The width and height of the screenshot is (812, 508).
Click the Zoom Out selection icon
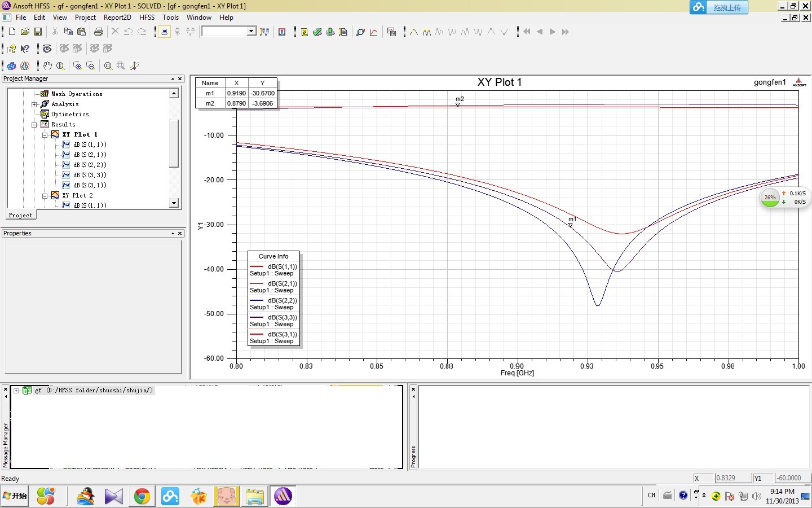[x=91, y=65]
